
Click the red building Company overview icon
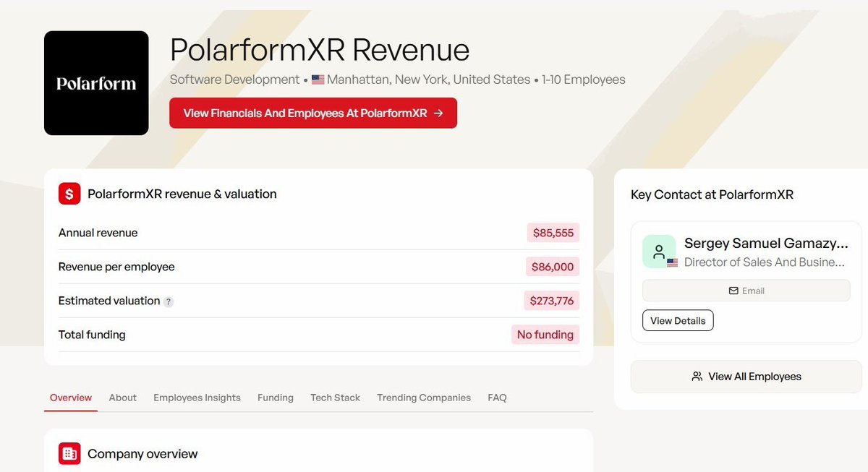point(69,454)
